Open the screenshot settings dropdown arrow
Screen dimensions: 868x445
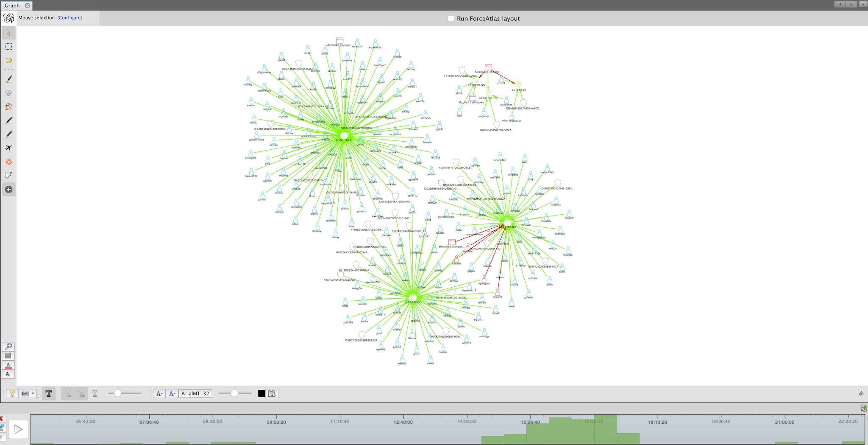tap(33, 394)
